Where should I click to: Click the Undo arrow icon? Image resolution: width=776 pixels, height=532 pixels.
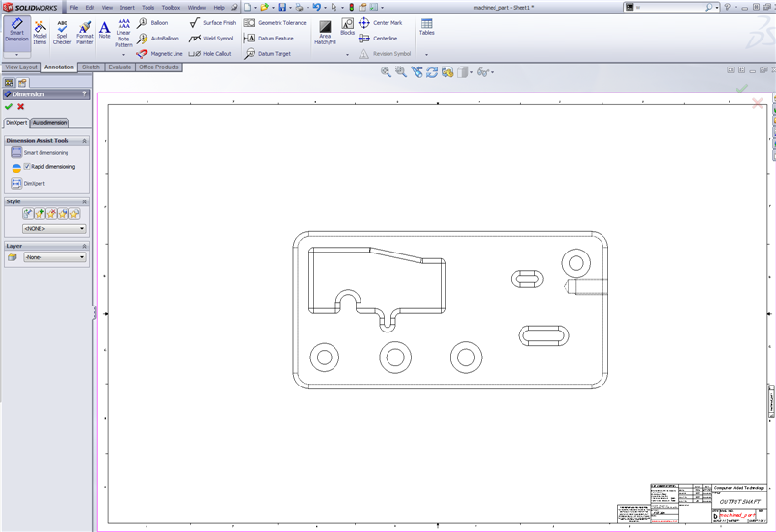(x=317, y=8)
